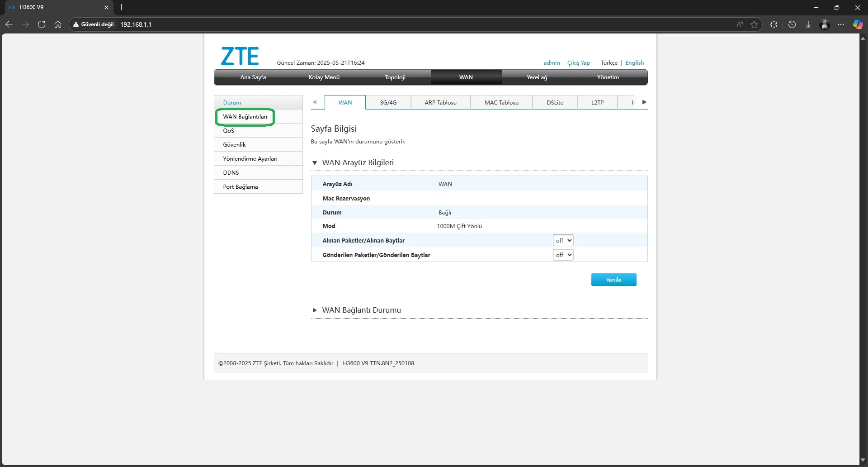
Task: Log out with Çıkış Yap
Action: 579,63
